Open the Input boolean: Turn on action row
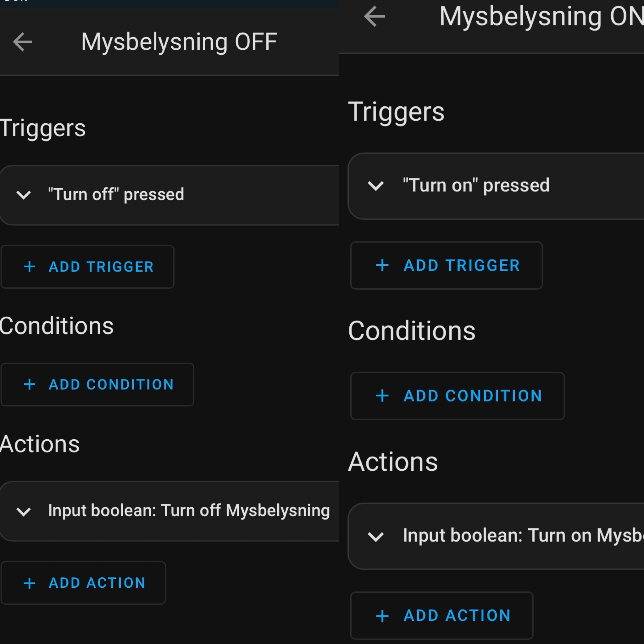 pyautogui.click(x=520, y=536)
